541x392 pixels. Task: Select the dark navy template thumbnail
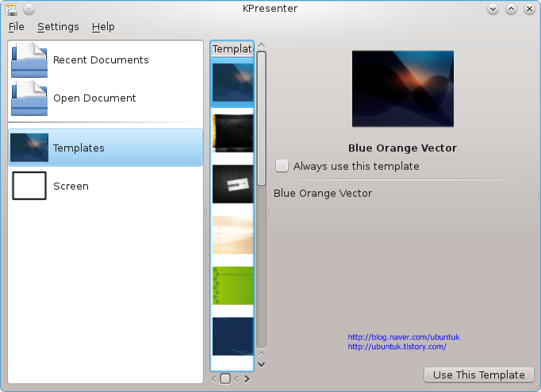pyautogui.click(x=233, y=336)
